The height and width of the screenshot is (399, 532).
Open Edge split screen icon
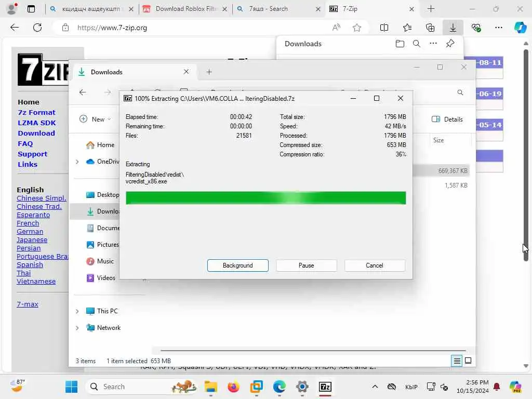tap(384, 28)
